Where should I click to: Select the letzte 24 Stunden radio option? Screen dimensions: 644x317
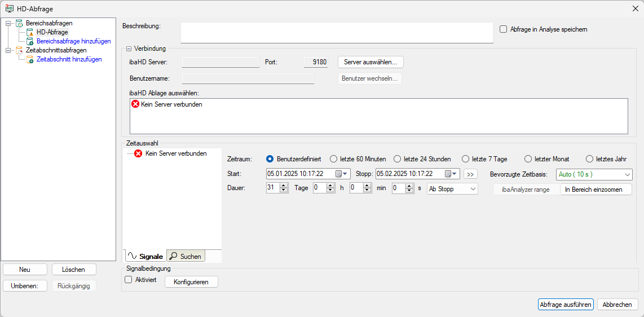tap(398, 159)
